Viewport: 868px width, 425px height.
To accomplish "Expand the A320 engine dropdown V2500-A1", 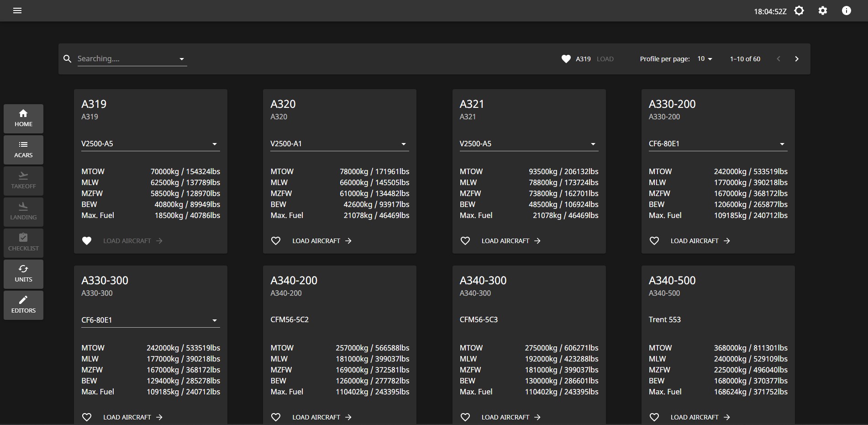I will pos(339,144).
